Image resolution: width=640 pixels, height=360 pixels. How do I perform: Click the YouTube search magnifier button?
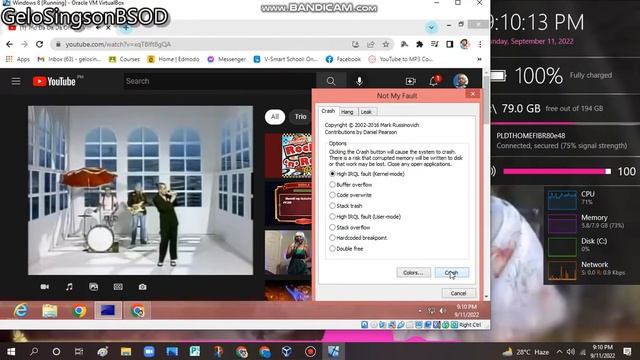pos(331,81)
